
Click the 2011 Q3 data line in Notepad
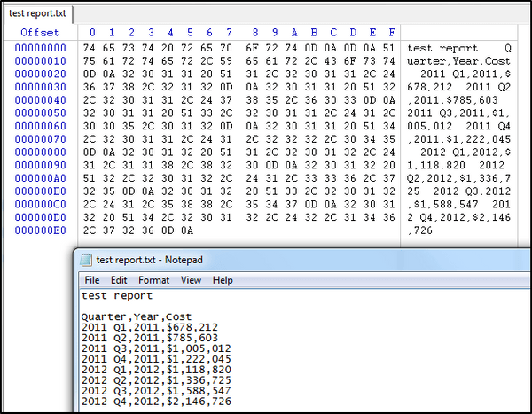tap(145, 348)
